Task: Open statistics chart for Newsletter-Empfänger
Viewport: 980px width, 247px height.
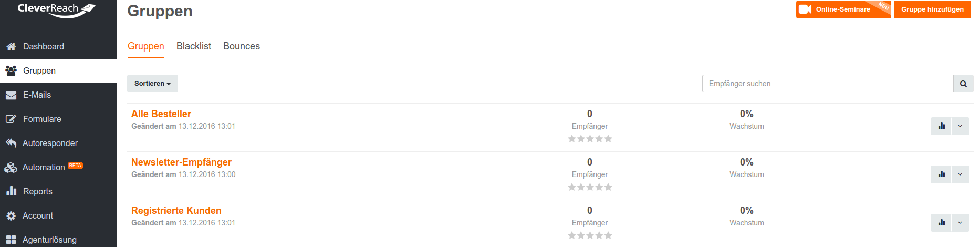Action: pos(941,174)
